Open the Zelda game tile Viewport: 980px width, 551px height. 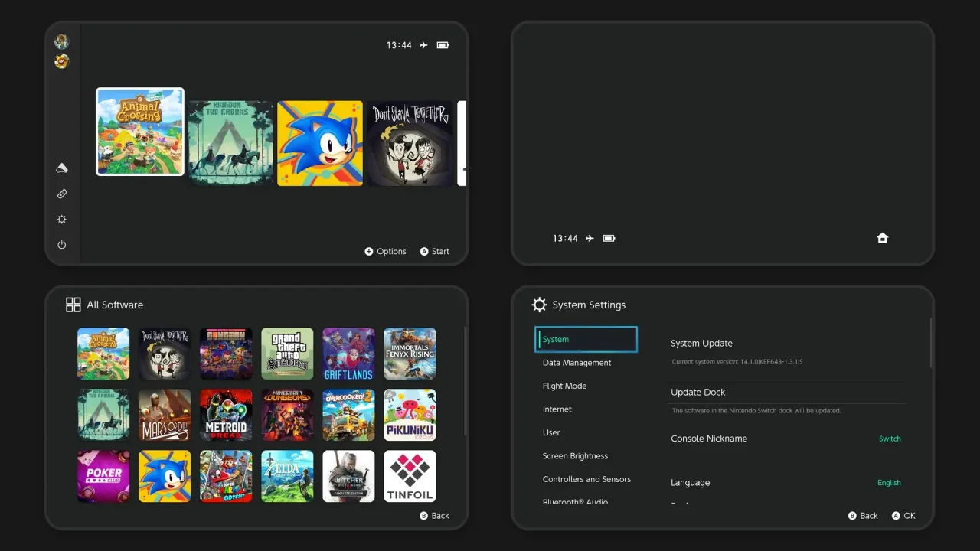click(x=287, y=476)
